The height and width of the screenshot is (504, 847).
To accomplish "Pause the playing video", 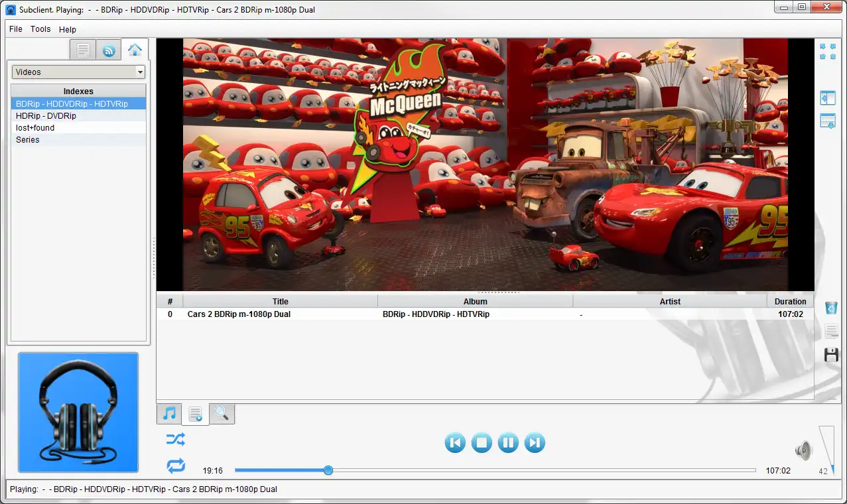I will click(508, 442).
